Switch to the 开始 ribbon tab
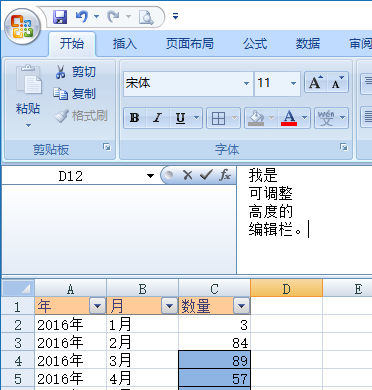Image resolution: width=372 pixels, height=390 pixels. point(72,44)
